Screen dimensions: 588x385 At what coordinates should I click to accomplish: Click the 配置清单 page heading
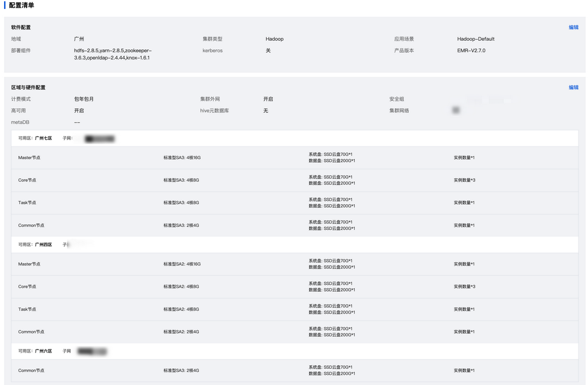click(22, 5)
